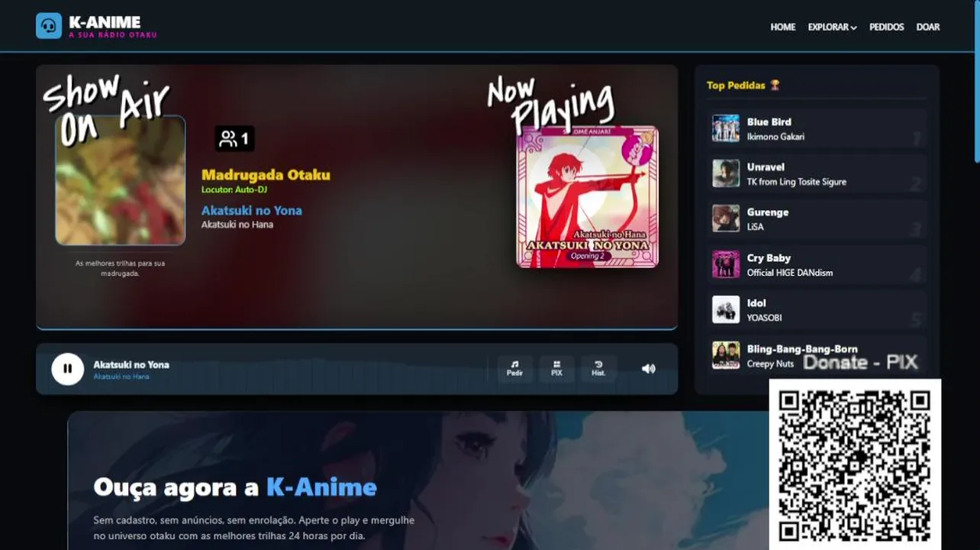Click the Akatsuki no Yona title in player bar

[131, 364]
